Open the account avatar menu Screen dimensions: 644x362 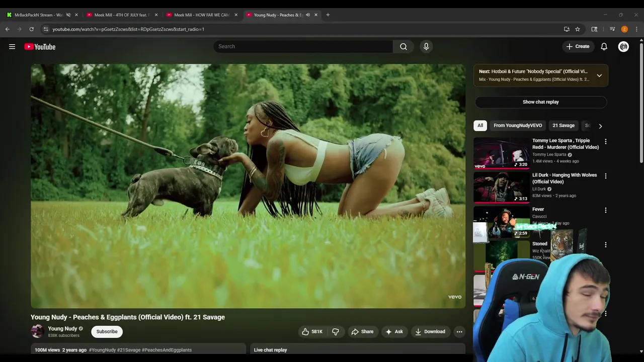click(x=623, y=47)
